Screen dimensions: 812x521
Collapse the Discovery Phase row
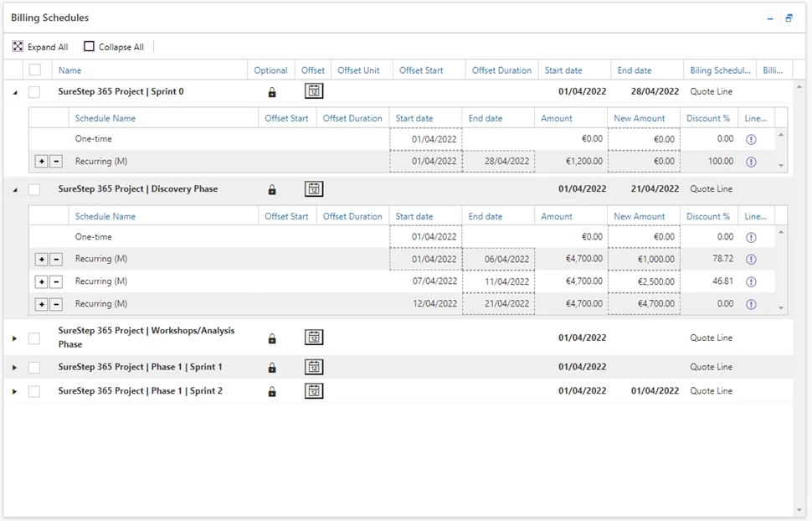(14, 190)
